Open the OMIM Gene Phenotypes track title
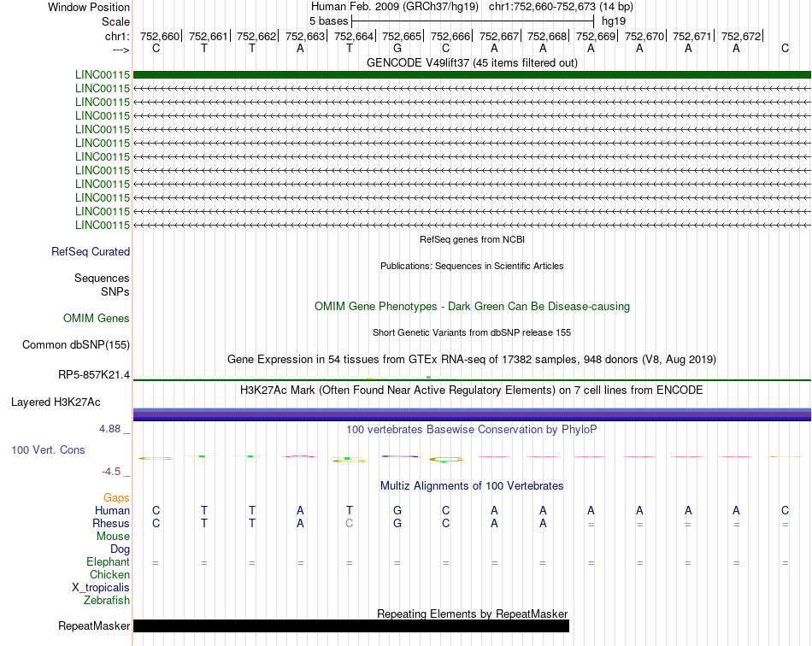The height and width of the screenshot is (646, 812). tap(472, 307)
